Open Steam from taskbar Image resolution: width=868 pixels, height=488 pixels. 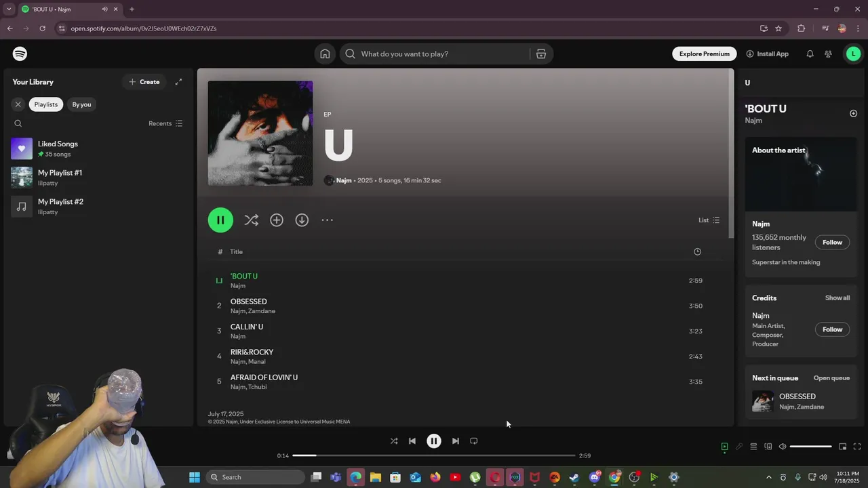point(574,477)
